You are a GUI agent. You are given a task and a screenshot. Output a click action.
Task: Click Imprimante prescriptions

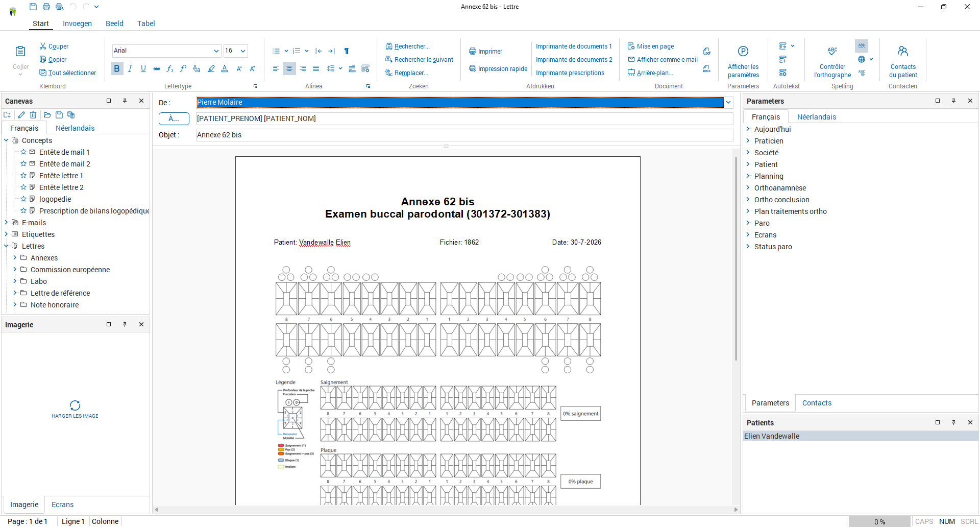(570, 73)
